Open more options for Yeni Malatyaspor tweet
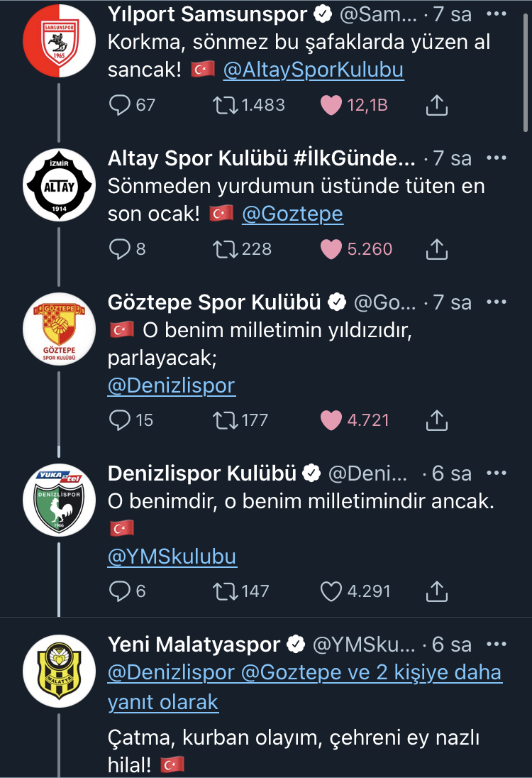Image resolution: width=532 pixels, height=778 pixels. pos(497,644)
